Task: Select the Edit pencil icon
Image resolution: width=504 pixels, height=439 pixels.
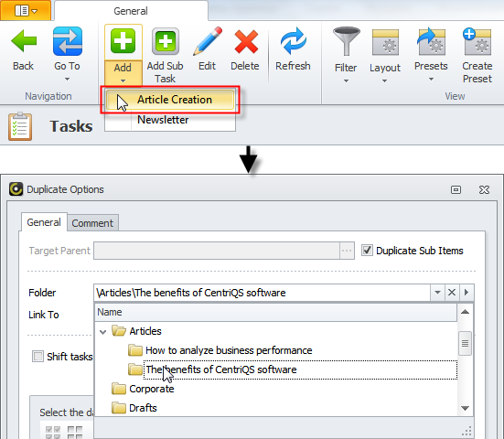Action: pos(208,41)
